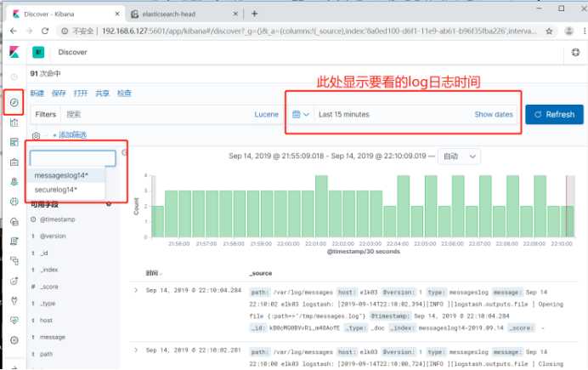Open the help icon at top right

coord(575,53)
